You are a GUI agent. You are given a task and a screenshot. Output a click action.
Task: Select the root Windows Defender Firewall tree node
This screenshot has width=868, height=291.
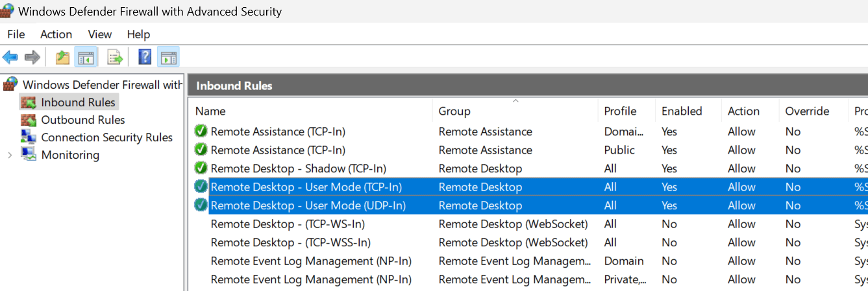103,84
